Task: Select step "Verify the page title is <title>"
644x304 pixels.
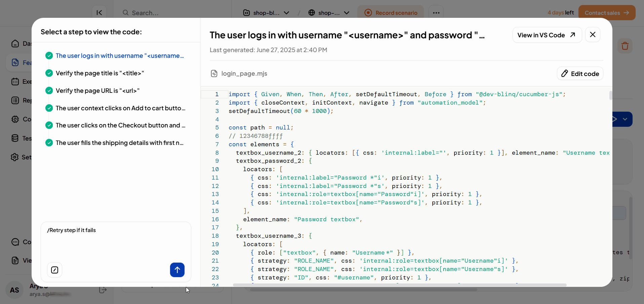Action: coord(99,73)
